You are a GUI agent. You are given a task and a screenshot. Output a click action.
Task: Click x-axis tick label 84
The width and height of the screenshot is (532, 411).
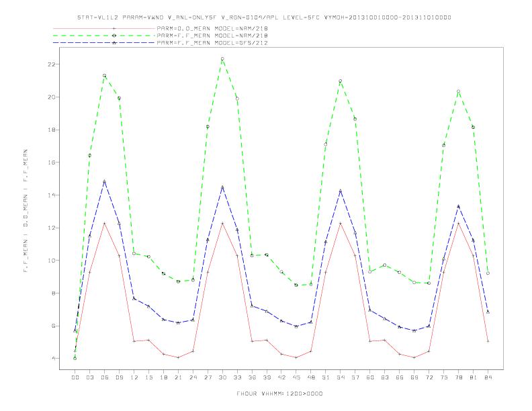(x=488, y=377)
